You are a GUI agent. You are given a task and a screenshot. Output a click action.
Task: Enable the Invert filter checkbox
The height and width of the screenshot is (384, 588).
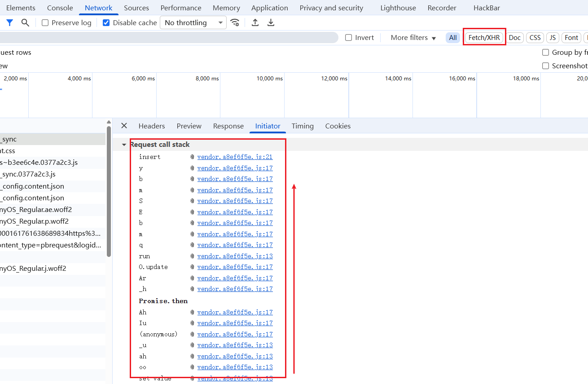coord(348,38)
